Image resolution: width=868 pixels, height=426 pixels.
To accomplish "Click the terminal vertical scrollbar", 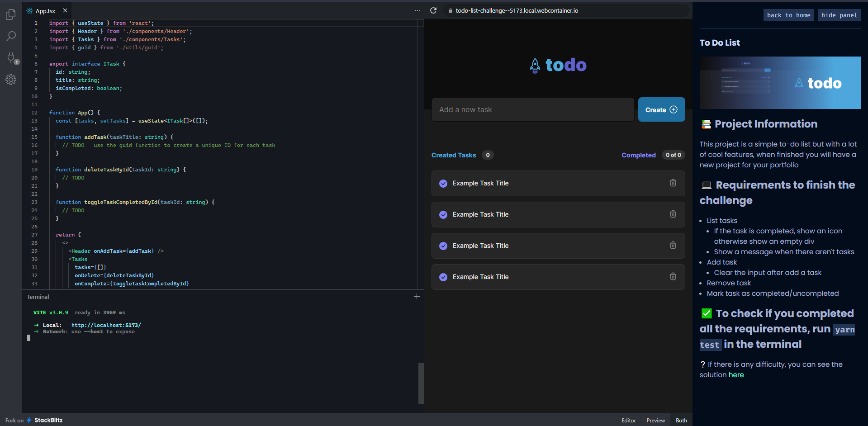I will 421,383.
